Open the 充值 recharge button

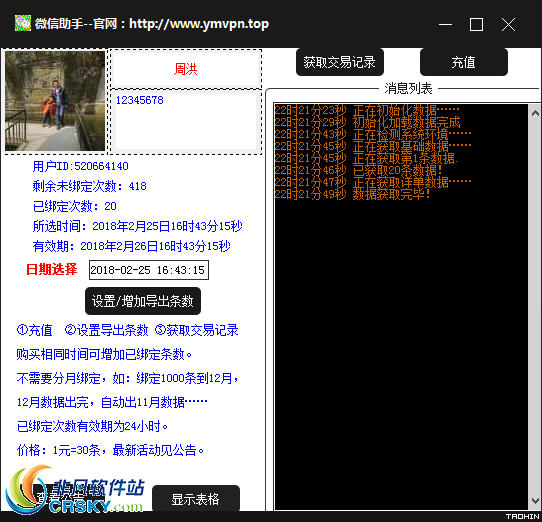464,62
